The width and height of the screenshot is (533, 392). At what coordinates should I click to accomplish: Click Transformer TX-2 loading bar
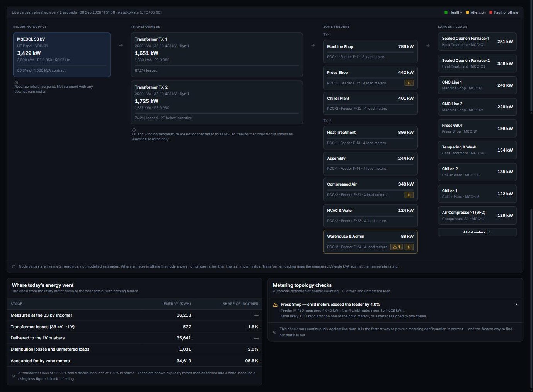pos(217,113)
